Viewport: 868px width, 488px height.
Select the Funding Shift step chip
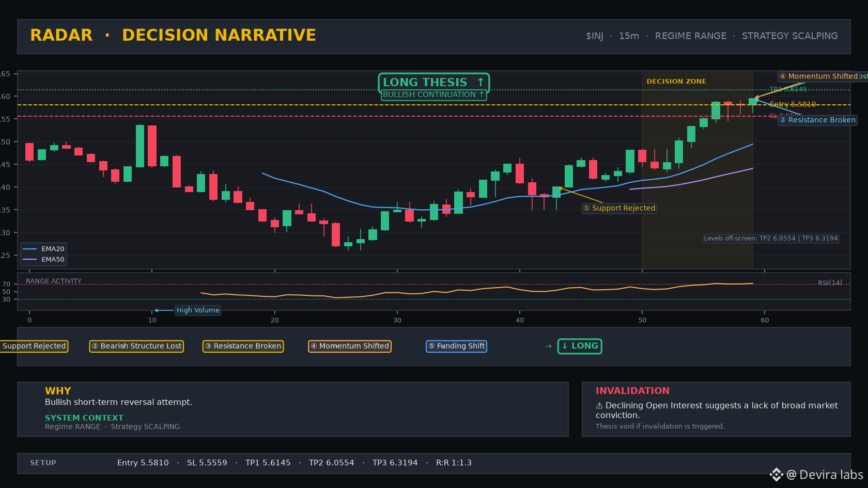(456, 346)
